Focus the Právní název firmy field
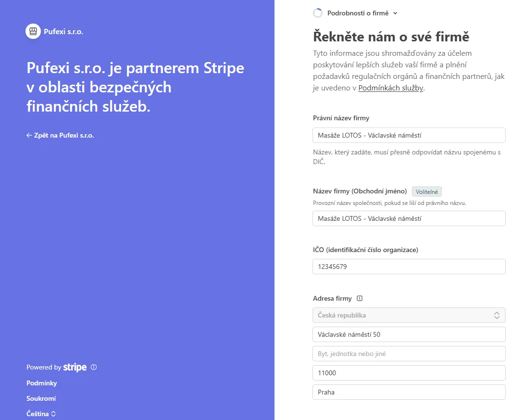Viewport: 525px width, 420px height. coord(409,135)
